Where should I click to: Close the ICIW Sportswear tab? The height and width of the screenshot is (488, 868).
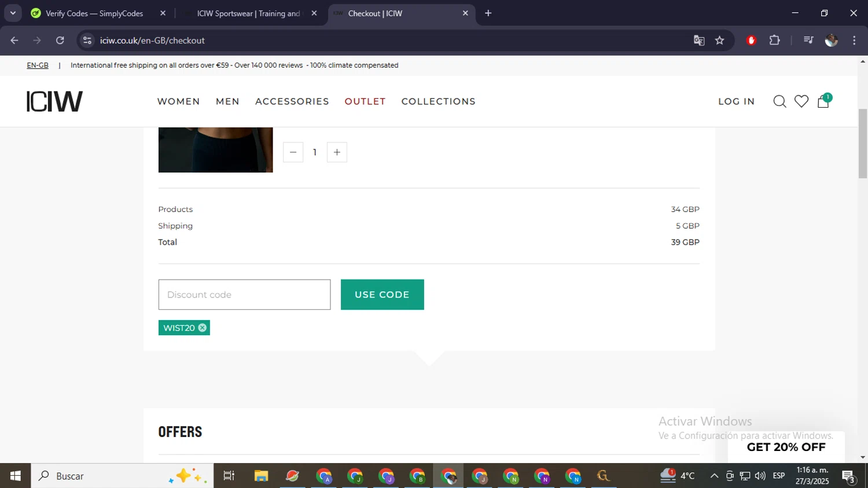click(314, 13)
